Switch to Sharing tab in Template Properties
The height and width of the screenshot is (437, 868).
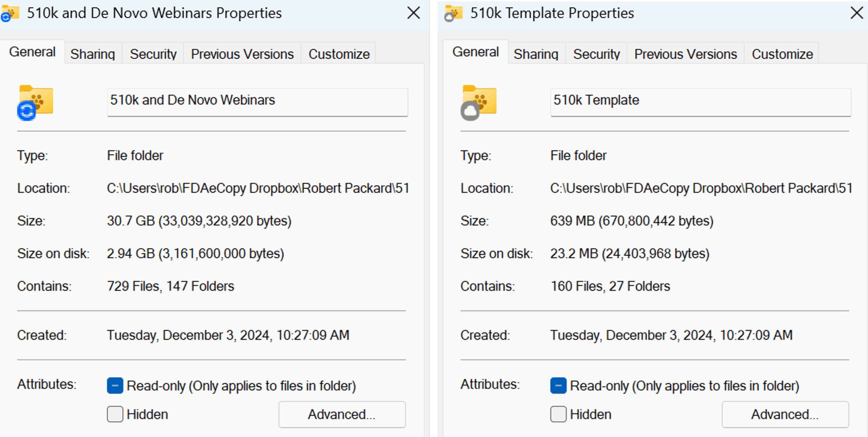(x=536, y=54)
